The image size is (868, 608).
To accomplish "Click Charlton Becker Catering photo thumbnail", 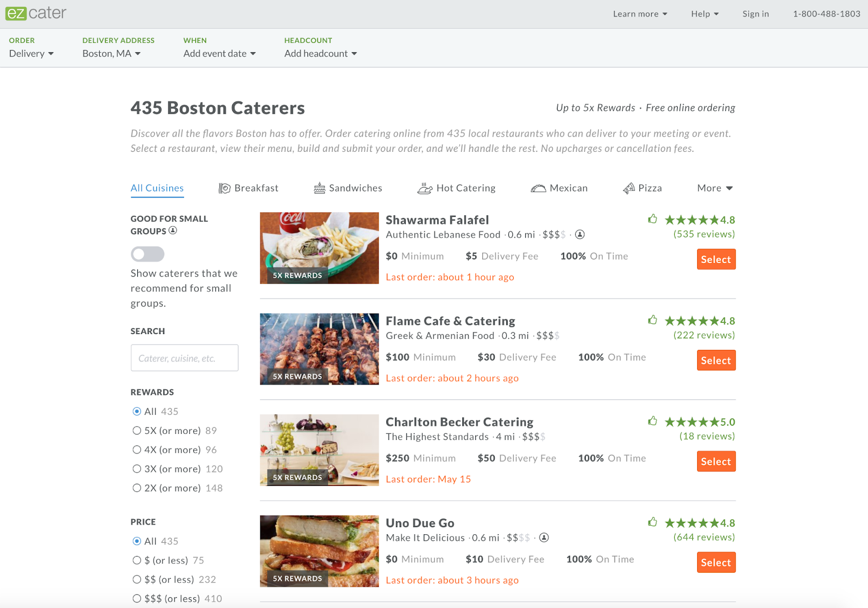I will (x=320, y=450).
